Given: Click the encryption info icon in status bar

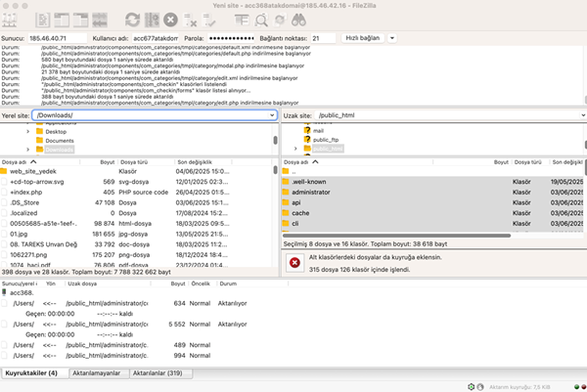Looking at the screenshot, I should tap(480, 387).
